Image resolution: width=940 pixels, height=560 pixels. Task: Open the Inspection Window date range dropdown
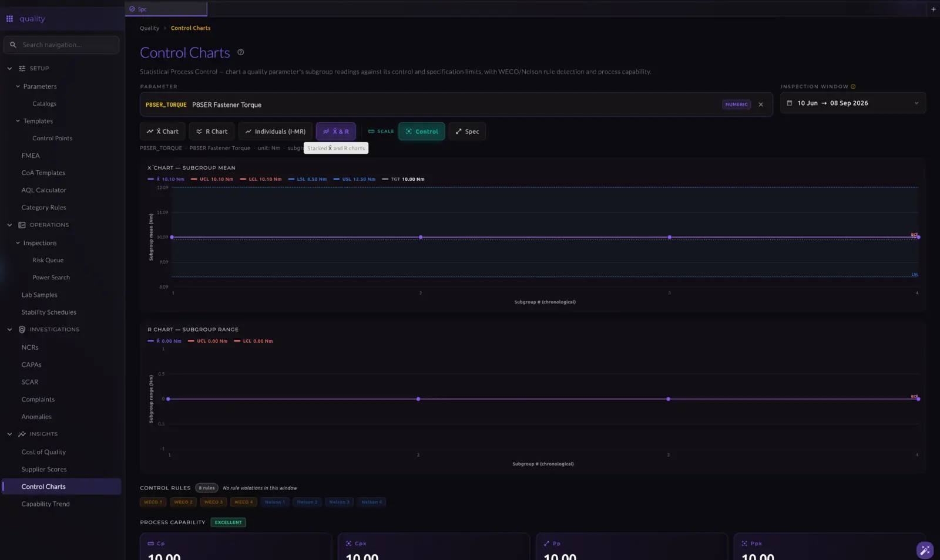point(853,103)
